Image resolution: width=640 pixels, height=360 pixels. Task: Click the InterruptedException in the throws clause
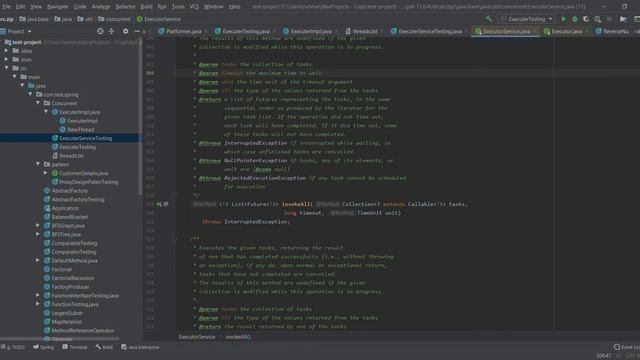[256, 222]
